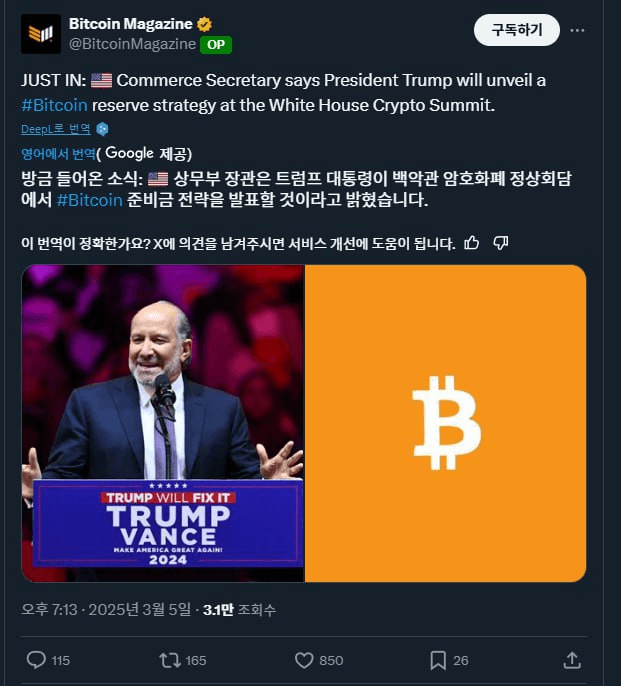The width and height of the screenshot is (621, 686).
Task: Click the 영어에서 번역 link
Action: click(58, 154)
